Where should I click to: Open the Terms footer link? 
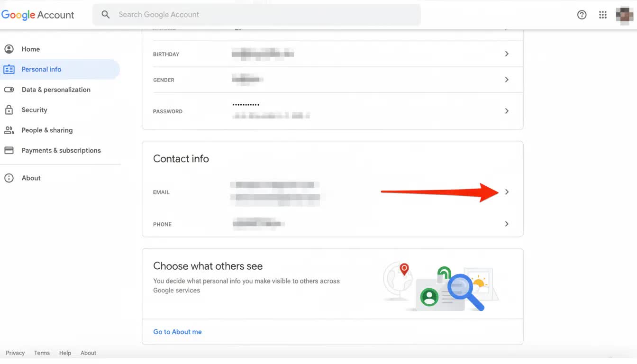pyautogui.click(x=41, y=353)
